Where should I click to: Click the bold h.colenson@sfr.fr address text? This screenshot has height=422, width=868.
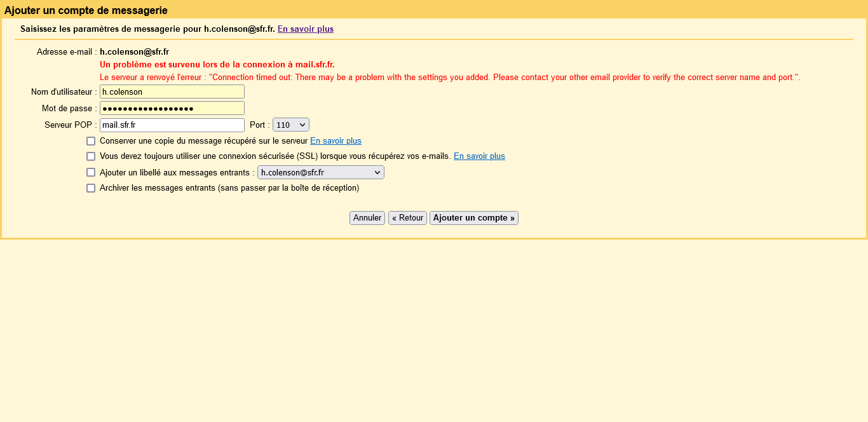(x=134, y=52)
